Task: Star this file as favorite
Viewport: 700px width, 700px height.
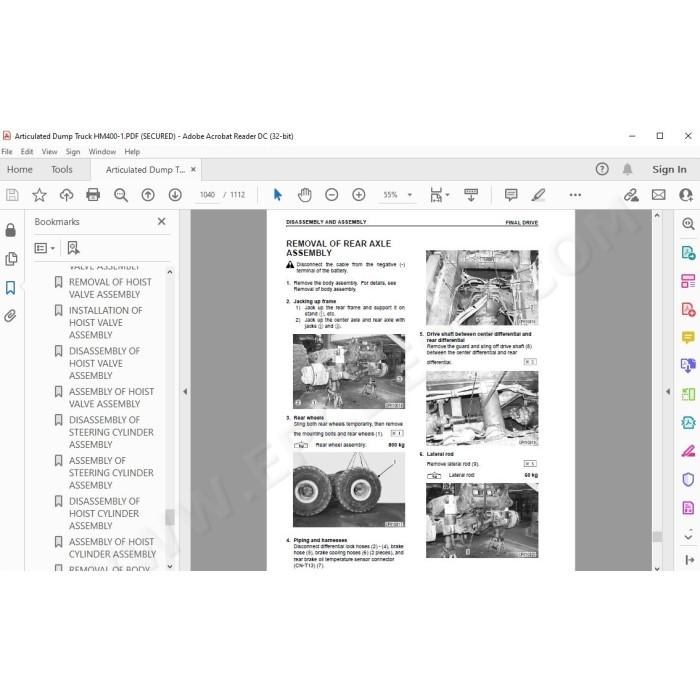Action: (39, 195)
